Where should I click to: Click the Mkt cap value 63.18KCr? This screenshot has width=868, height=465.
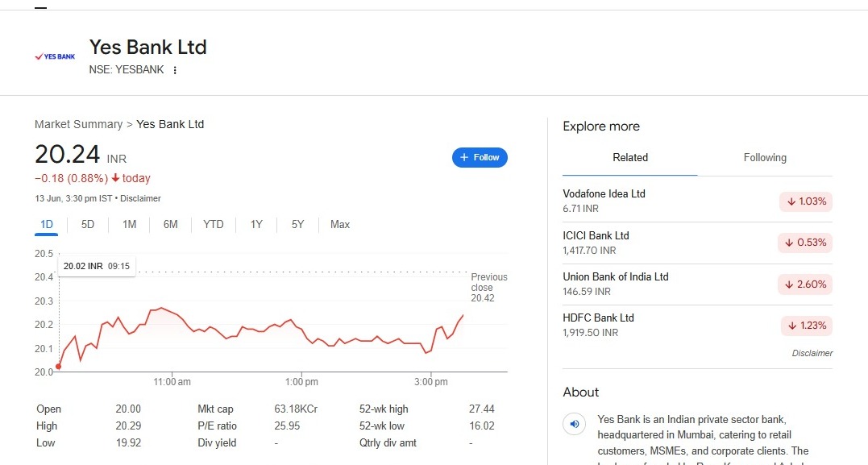pos(296,409)
